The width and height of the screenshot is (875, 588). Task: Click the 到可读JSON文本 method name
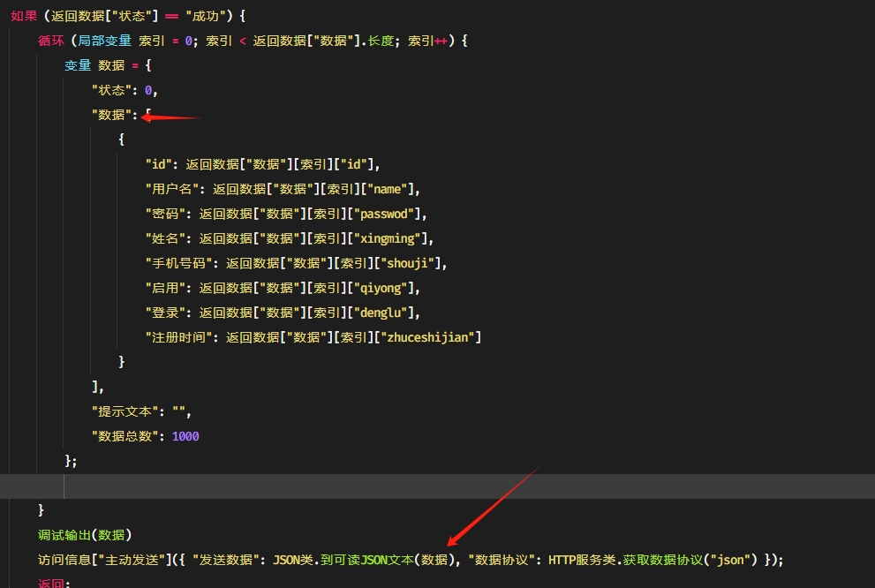tap(367, 560)
